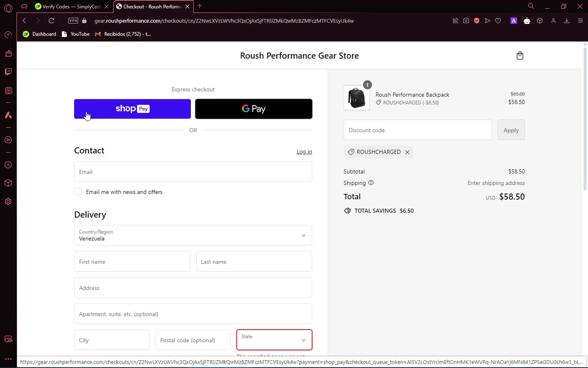Image resolution: width=588 pixels, height=368 pixels.
Task: Click the shipping help question mark icon
Action: click(371, 183)
